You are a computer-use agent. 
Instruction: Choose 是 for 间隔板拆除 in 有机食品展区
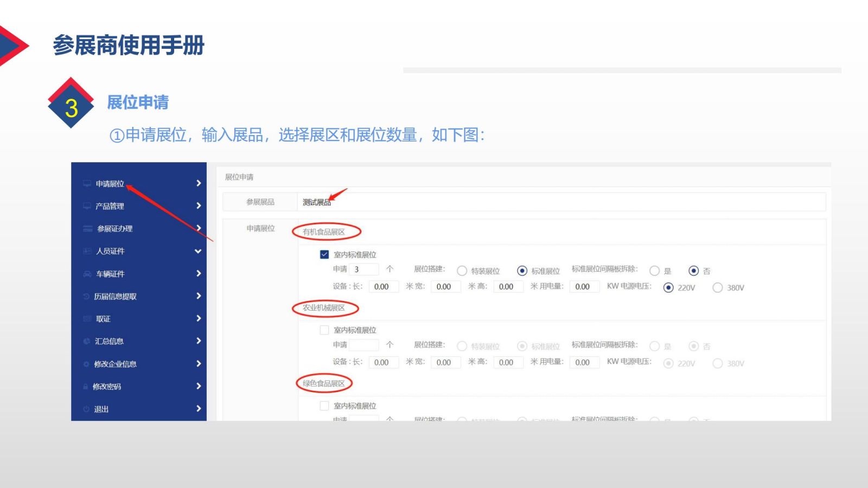pos(655,271)
